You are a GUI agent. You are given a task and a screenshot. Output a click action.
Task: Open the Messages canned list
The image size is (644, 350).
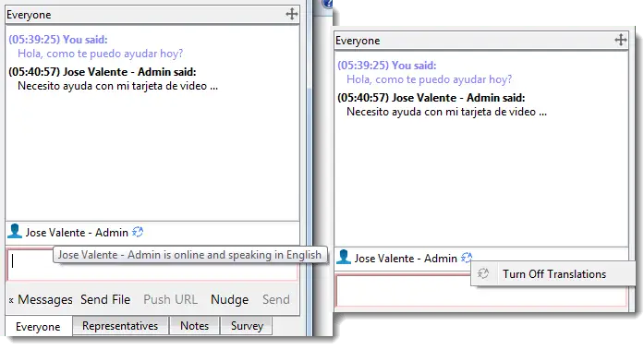pos(45,299)
